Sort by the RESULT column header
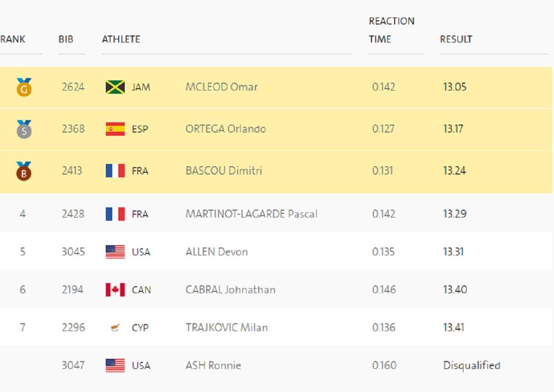Screen dimensions: 554x392 (456, 39)
